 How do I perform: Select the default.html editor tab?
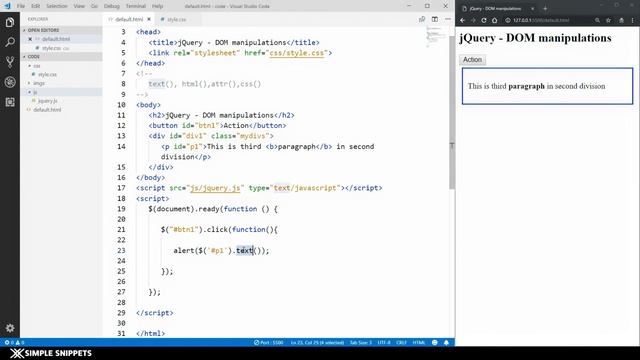(x=129, y=19)
